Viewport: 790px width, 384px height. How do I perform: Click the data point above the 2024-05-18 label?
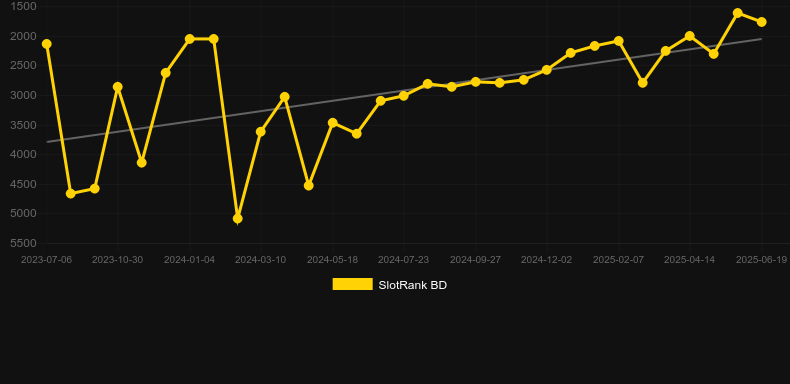(x=333, y=122)
